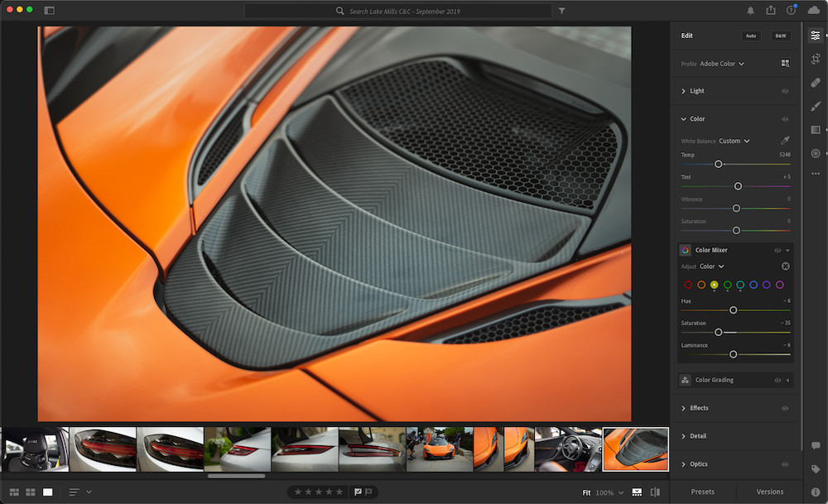
Task: Switch to photo grid view
Action: [x=14, y=492]
